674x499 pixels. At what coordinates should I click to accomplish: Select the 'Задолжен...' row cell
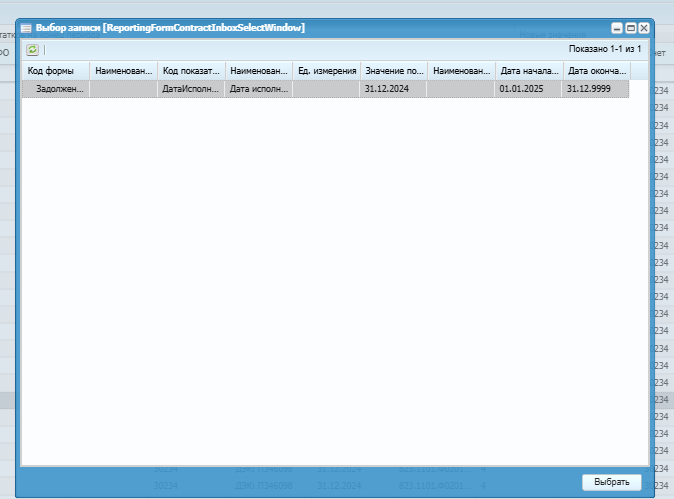(x=56, y=89)
